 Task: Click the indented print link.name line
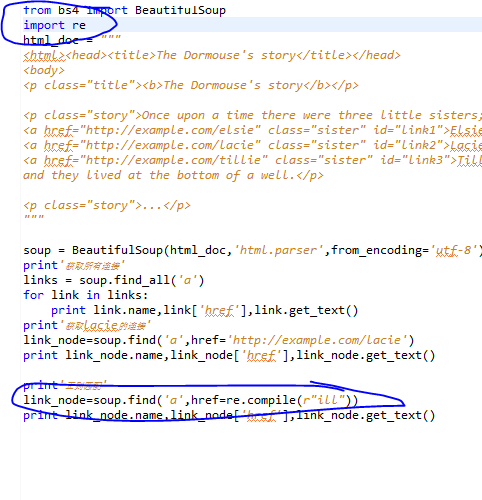pos(204,310)
